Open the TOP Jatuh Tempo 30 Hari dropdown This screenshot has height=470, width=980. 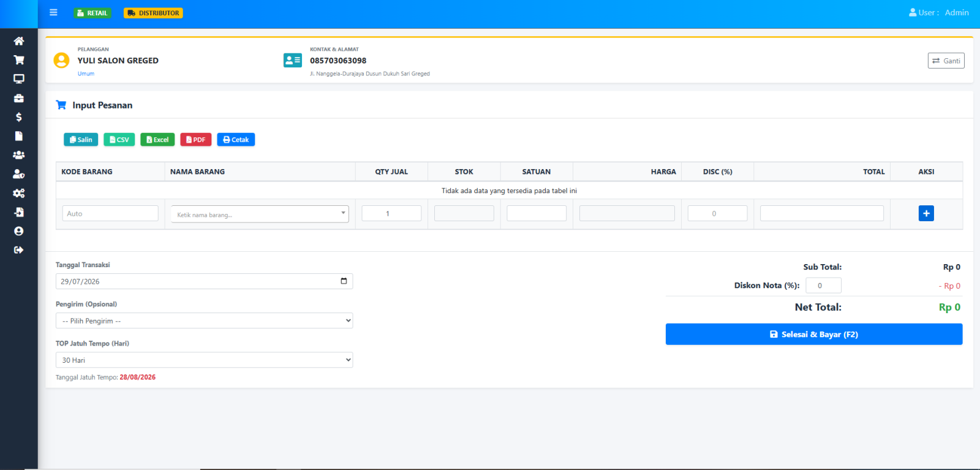tap(204, 360)
